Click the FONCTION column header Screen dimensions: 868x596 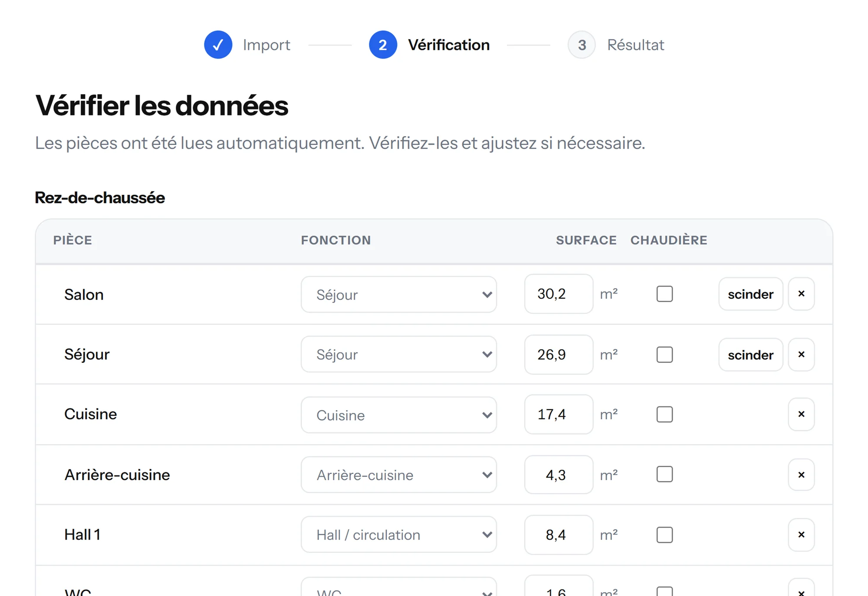[x=336, y=240]
